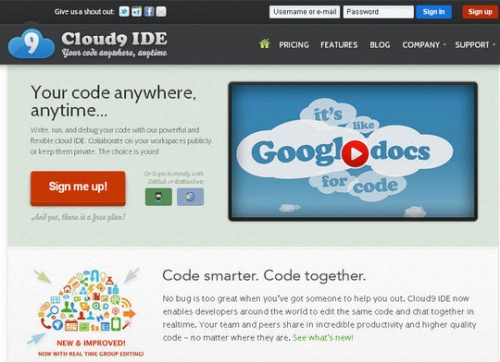Viewport: 500px width, 362px height.
Task: Click the Cloud9 IDE title text
Action: 114,39
